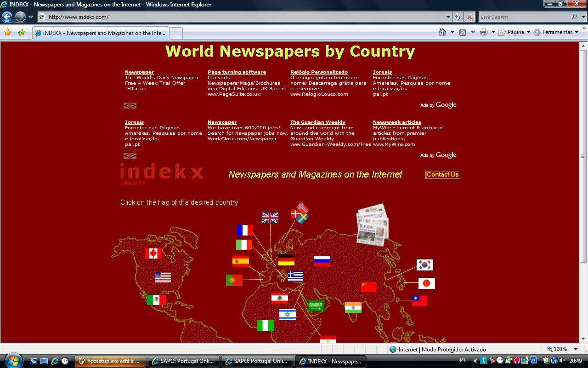Open a new blank tab

click(x=176, y=33)
